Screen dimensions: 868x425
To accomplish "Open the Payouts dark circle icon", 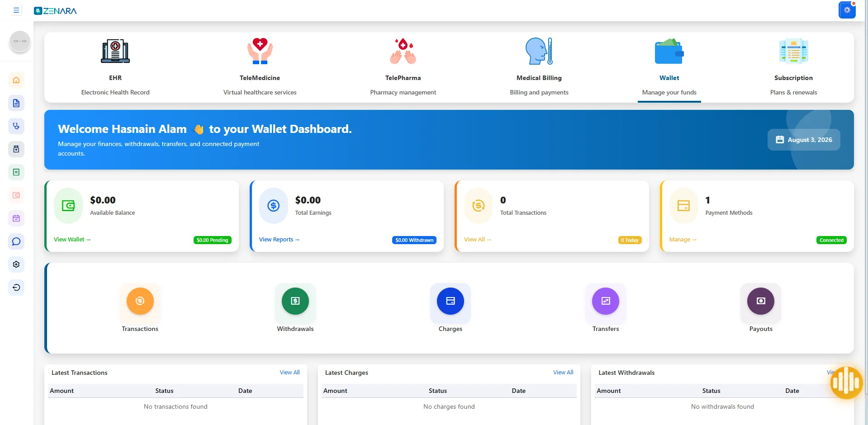I will [x=761, y=301].
